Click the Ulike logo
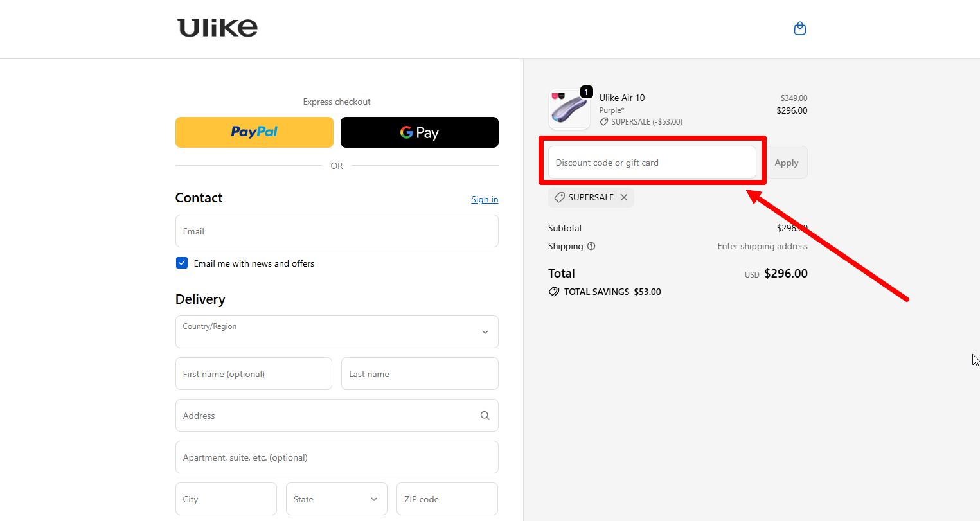Screen dimensions: 980x521 point(217,27)
